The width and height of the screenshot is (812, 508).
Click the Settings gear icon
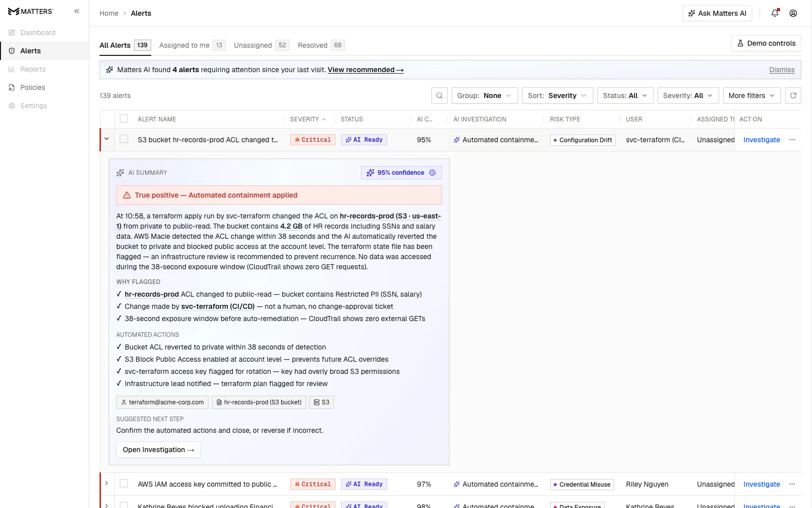pyautogui.click(x=12, y=106)
